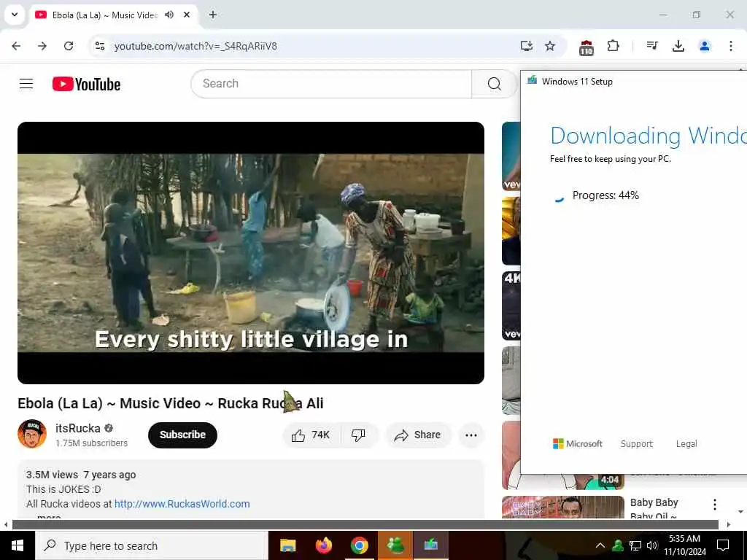This screenshot has width=747, height=560.
Task: Click "3.5M views 7 years ago" text
Action: click(81, 475)
